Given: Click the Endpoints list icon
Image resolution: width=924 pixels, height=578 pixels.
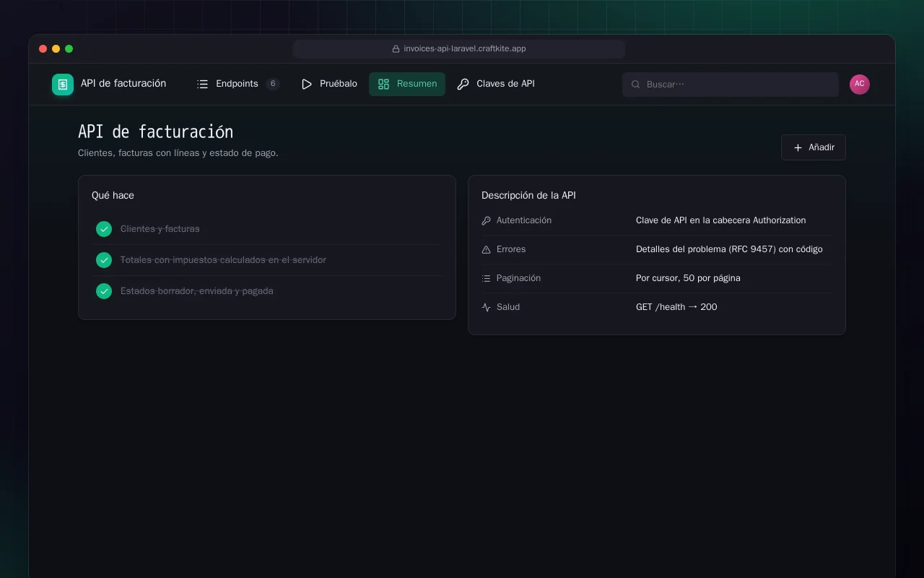Looking at the screenshot, I should [203, 85].
